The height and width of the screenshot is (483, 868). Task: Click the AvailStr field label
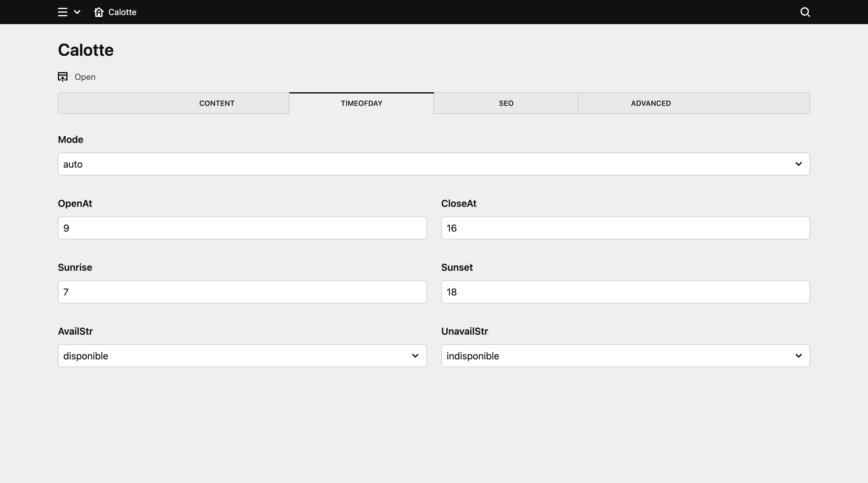(x=75, y=331)
